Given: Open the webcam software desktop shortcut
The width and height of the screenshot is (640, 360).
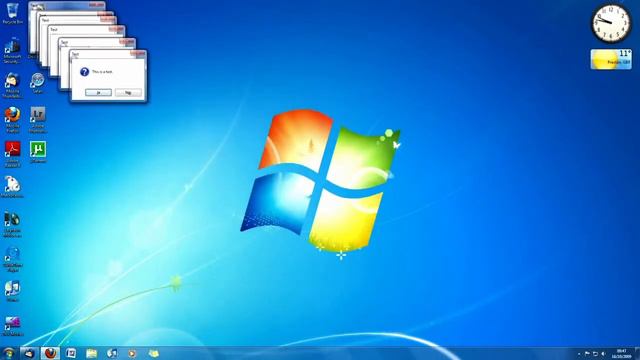Looking at the screenshot, I should [x=12, y=224].
